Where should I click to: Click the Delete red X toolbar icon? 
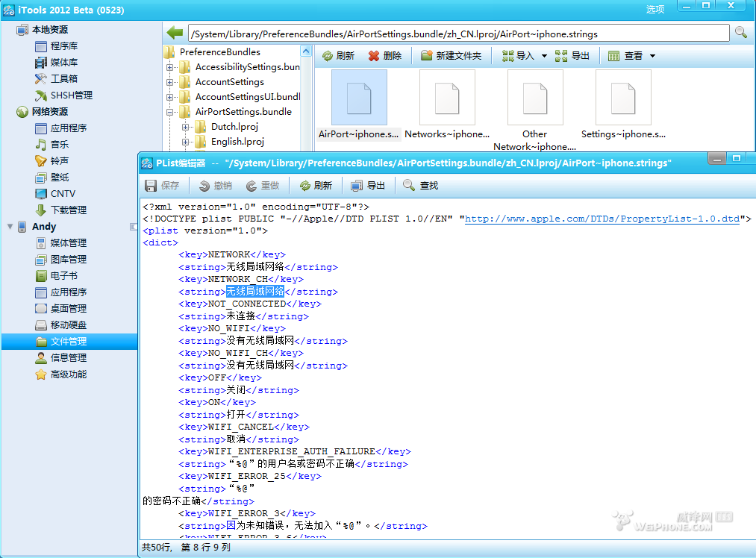pos(374,56)
